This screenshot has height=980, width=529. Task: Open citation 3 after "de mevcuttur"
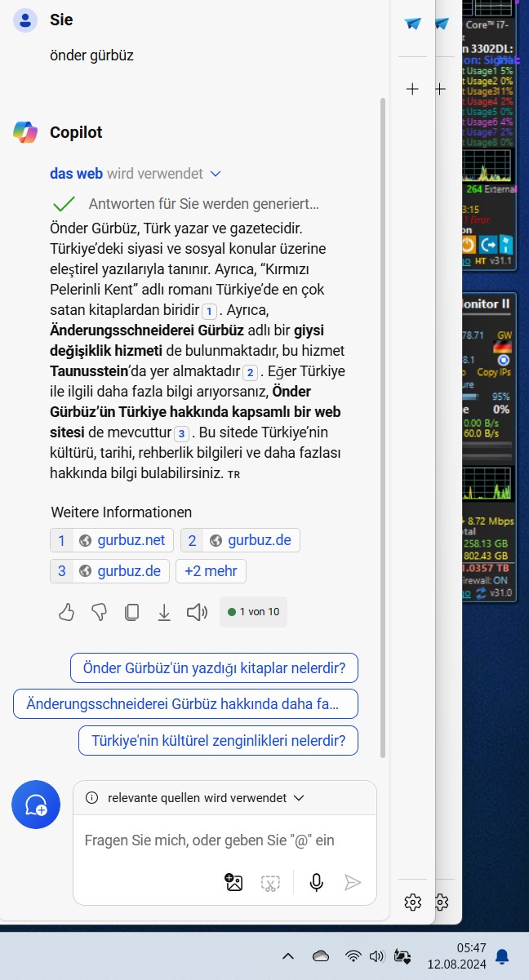[x=182, y=433]
